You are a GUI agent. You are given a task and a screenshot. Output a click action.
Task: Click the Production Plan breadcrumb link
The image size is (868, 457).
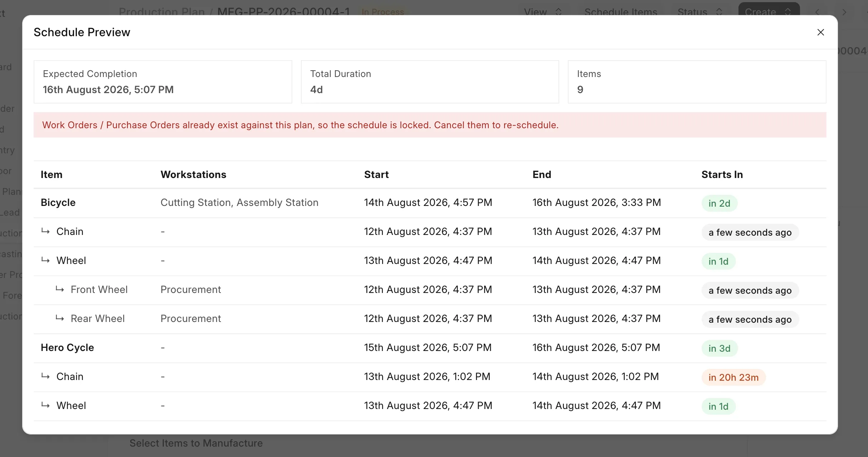coord(162,11)
